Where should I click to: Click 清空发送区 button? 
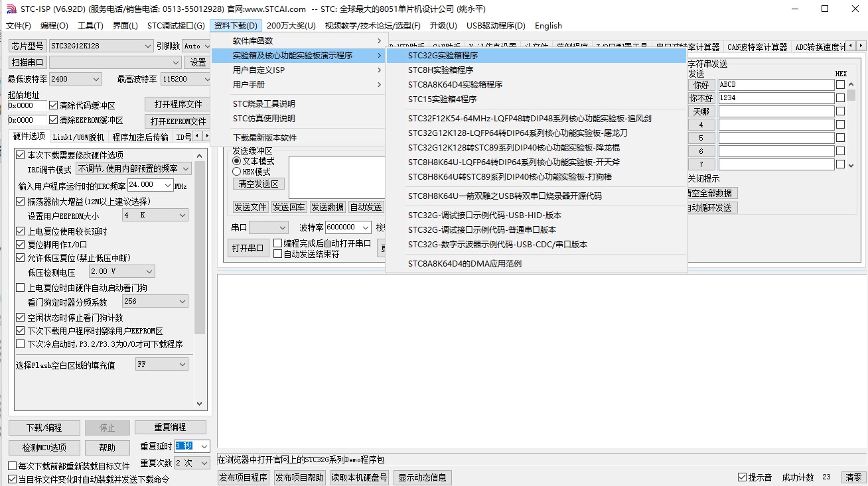(x=258, y=184)
